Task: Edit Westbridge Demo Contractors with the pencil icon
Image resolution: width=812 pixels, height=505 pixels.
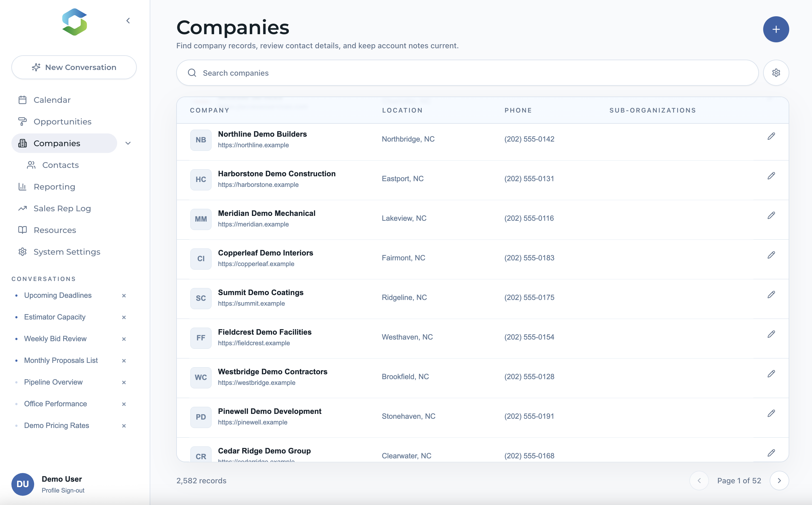Action: pos(771,374)
